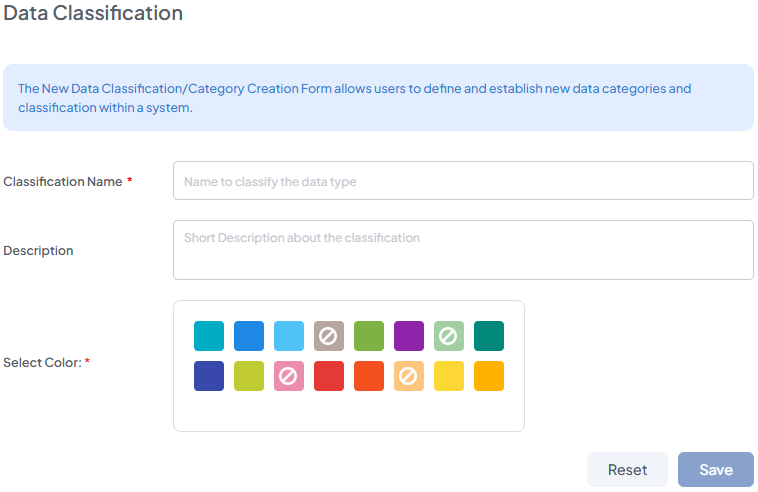758x492 pixels.
Task: Pick the yellow color swatch
Action: pos(449,376)
